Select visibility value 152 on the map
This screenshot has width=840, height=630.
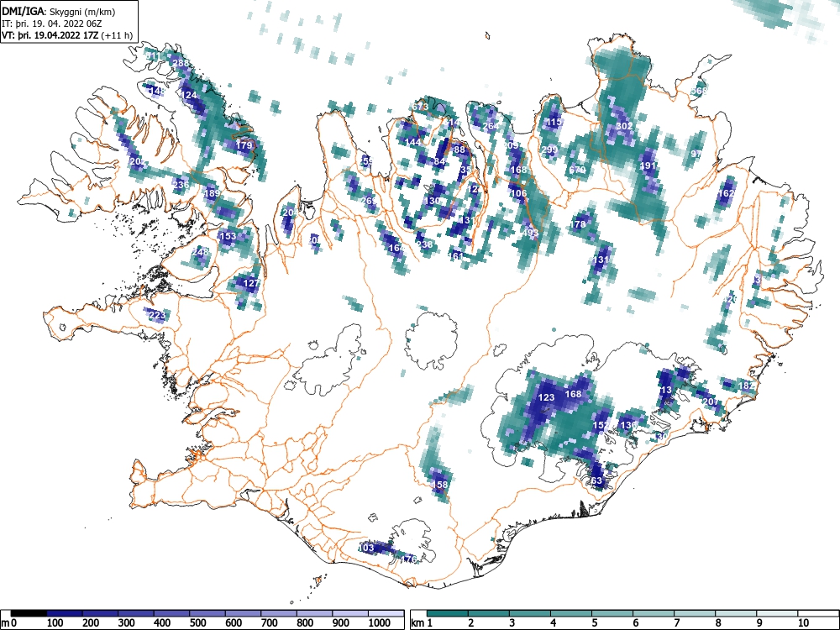pyautogui.click(x=601, y=425)
